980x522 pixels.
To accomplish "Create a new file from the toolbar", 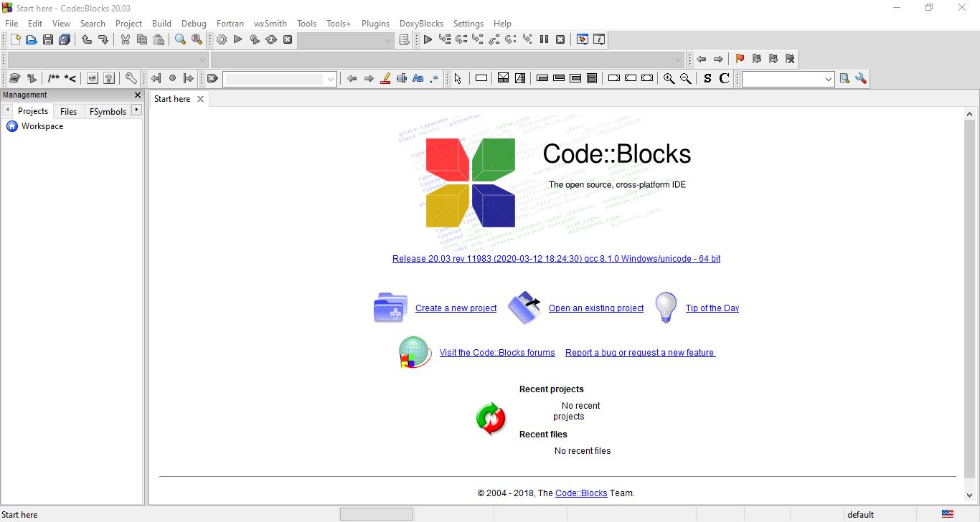I will 15,40.
